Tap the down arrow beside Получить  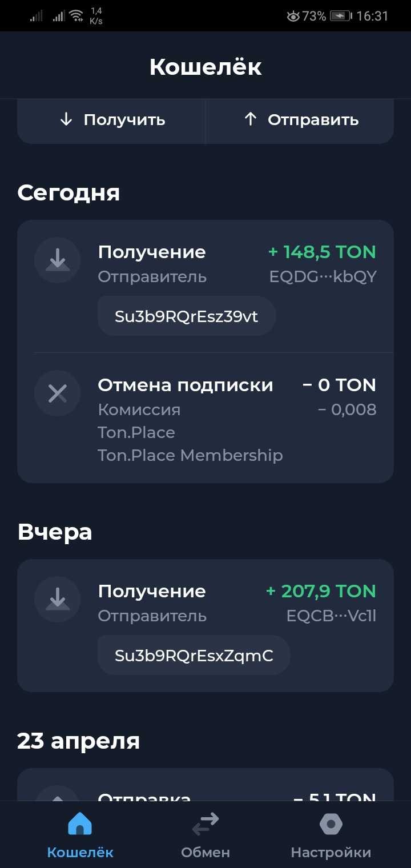click(66, 119)
